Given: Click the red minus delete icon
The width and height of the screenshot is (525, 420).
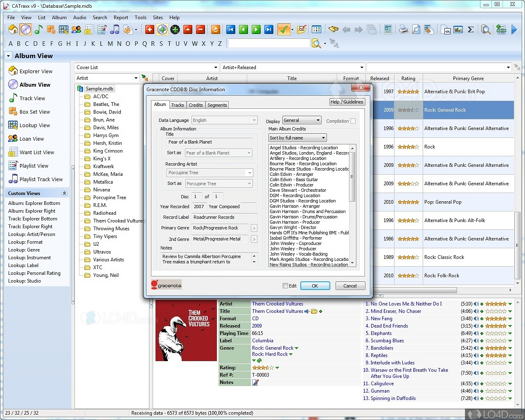Looking at the screenshot, I should (x=200, y=29).
